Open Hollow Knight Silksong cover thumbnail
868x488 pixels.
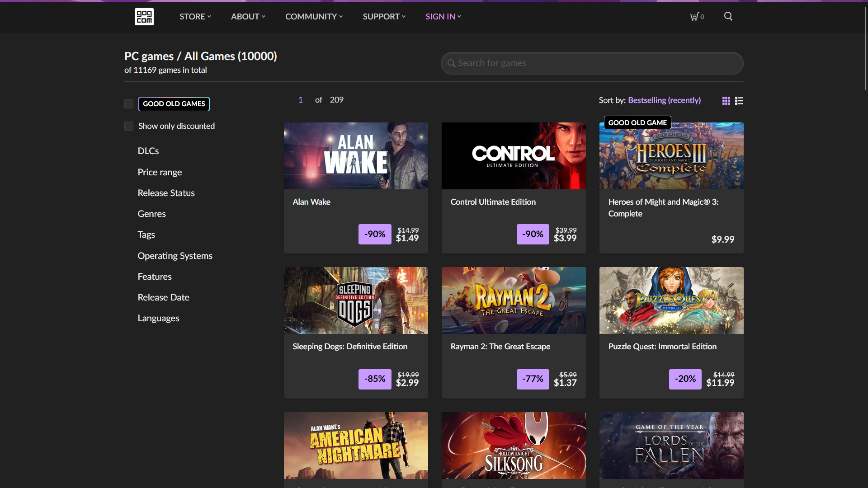(514, 446)
